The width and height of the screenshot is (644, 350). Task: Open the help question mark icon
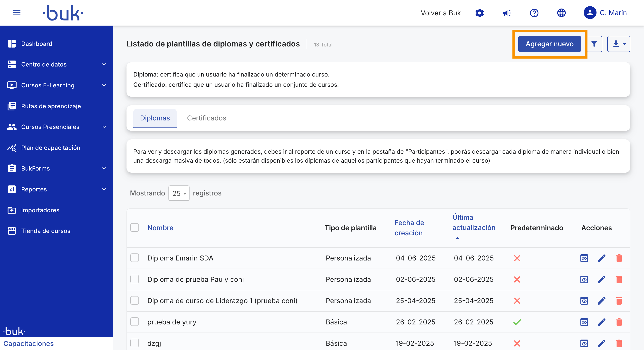(534, 13)
